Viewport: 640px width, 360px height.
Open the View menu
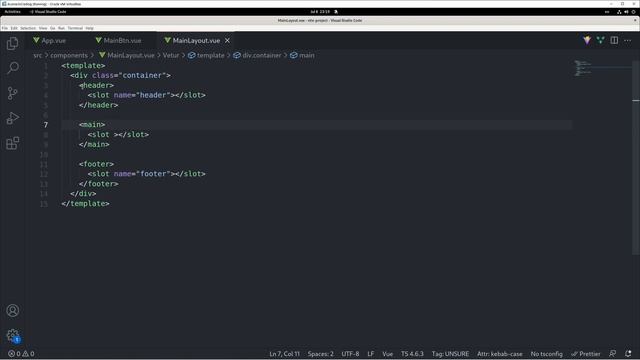pyautogui.click(x=43, y=28)
